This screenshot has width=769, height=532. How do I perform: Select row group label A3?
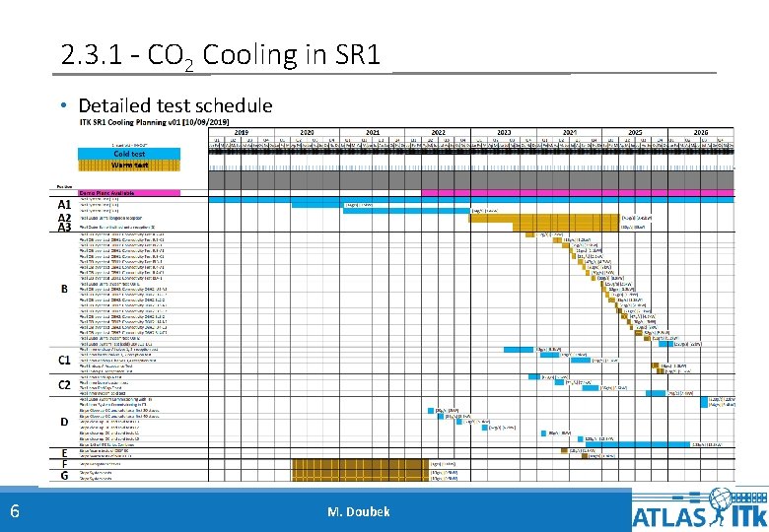click(64, 227)
